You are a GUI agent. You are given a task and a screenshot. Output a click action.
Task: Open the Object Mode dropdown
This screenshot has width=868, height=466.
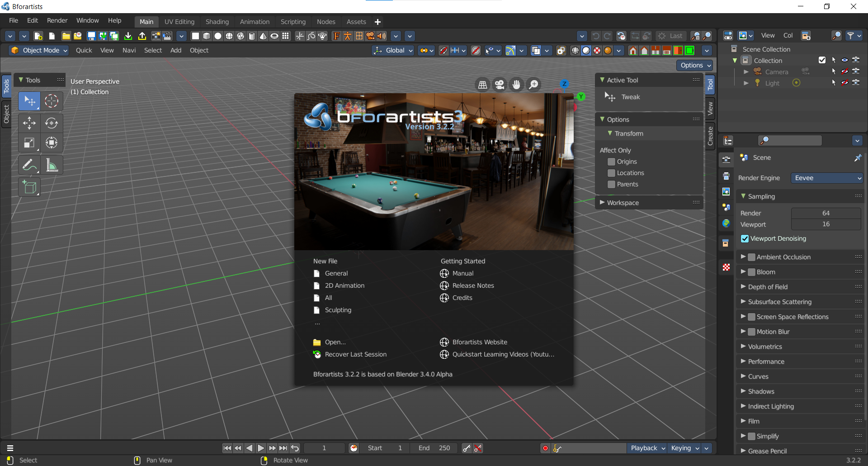point(39,50)
